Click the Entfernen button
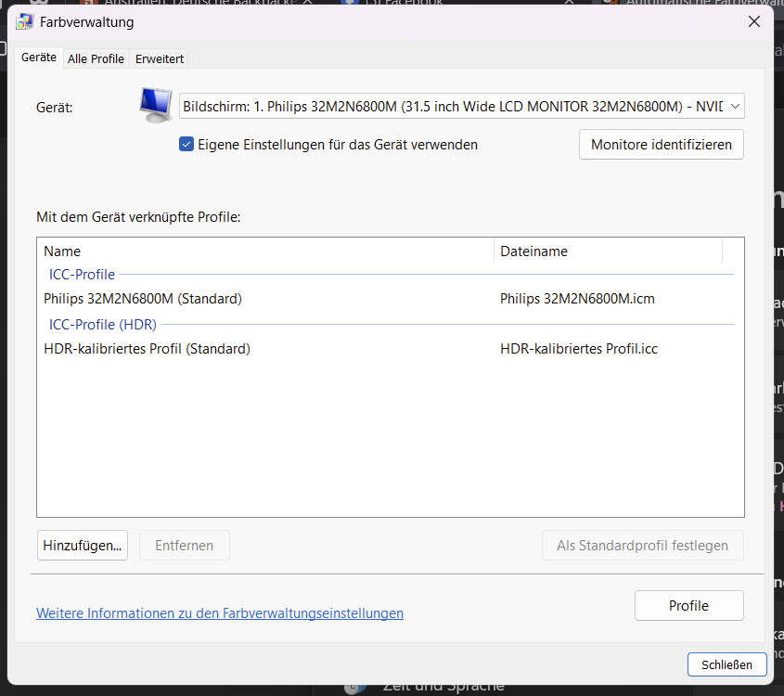 point(184,545)
